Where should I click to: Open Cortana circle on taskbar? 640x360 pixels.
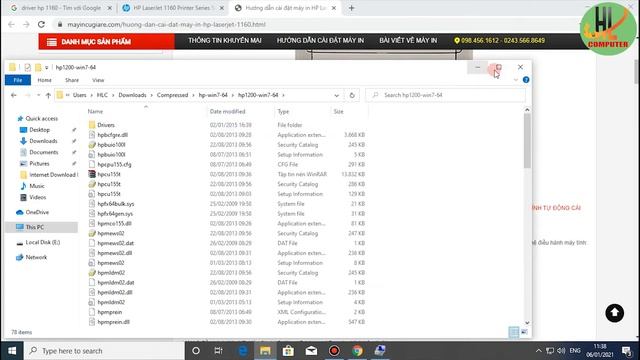pos(196,351)
